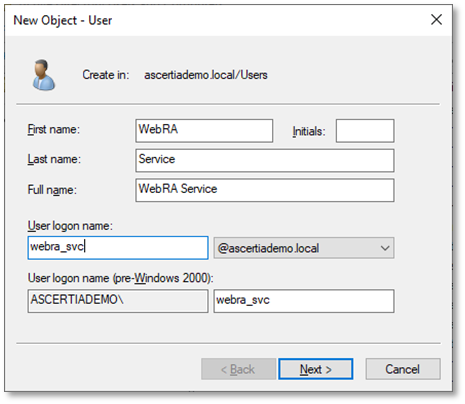
Task: Click into the First name field containing WebRA
Action: pyautogui.click(x=204, y=131)
